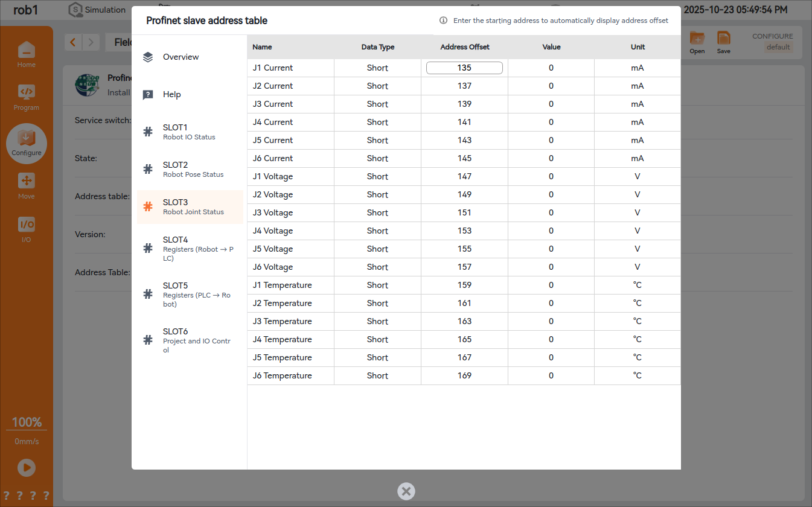
Task: Click the J1 Current address offset field
Action: 464,68
